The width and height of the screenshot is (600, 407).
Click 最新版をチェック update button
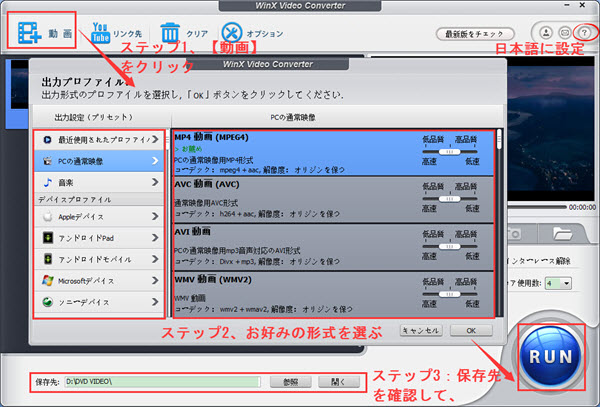click(x=476, y=33)
